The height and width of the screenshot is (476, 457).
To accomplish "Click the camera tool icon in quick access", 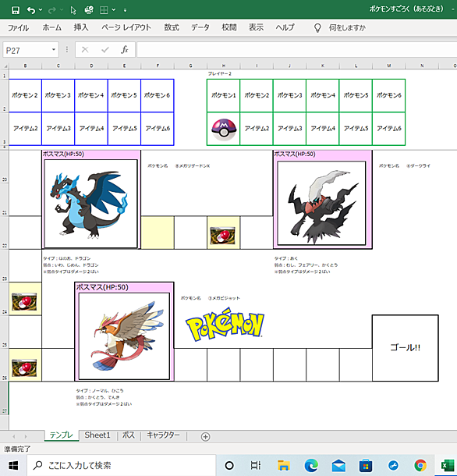I will tap(89, 10).
